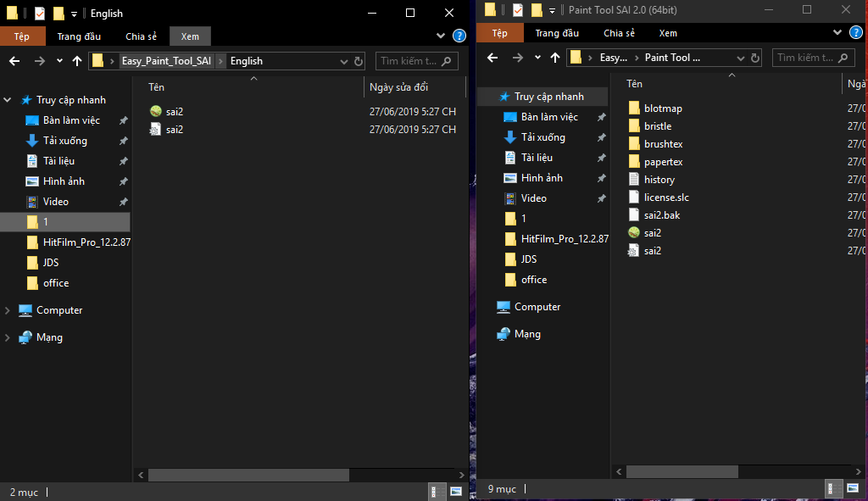Open the Chia sẻ tab in right window
This screenshot has width=868, height=501.
tap(619, 33)
